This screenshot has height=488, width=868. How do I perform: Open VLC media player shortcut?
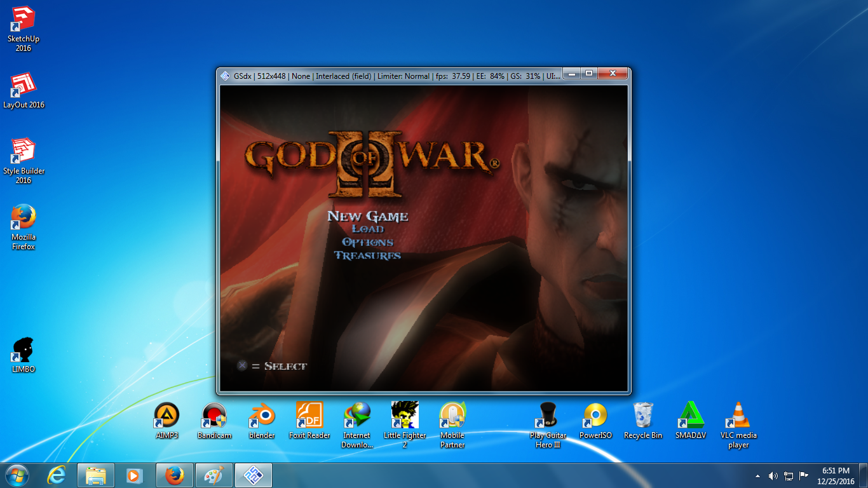click(738, 425)
